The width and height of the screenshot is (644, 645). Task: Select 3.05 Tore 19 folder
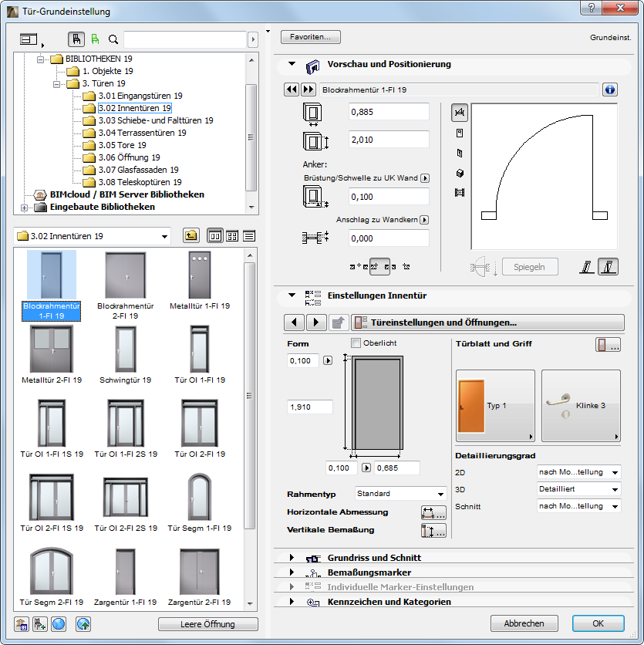tap(122, 145)
